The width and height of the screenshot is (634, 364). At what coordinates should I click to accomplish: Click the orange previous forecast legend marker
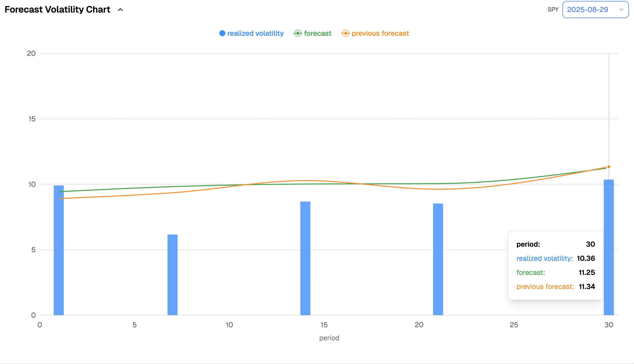[345, 33]
